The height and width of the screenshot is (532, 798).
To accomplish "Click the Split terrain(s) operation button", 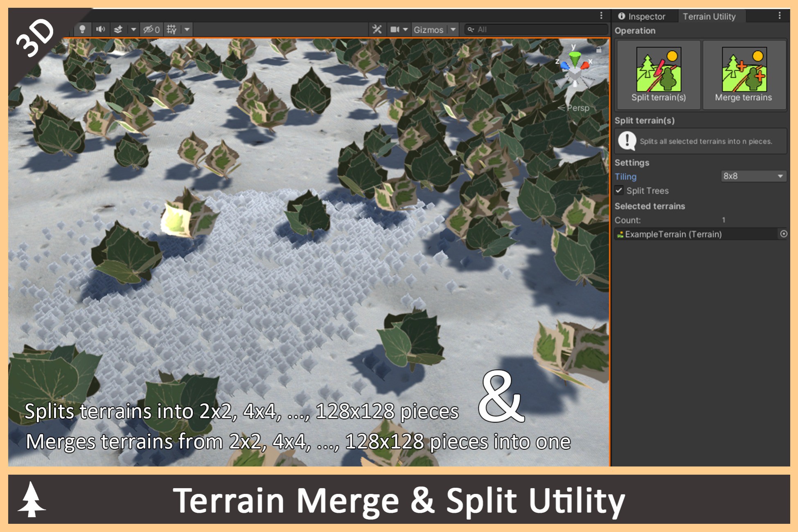I will tap(658, 74).
